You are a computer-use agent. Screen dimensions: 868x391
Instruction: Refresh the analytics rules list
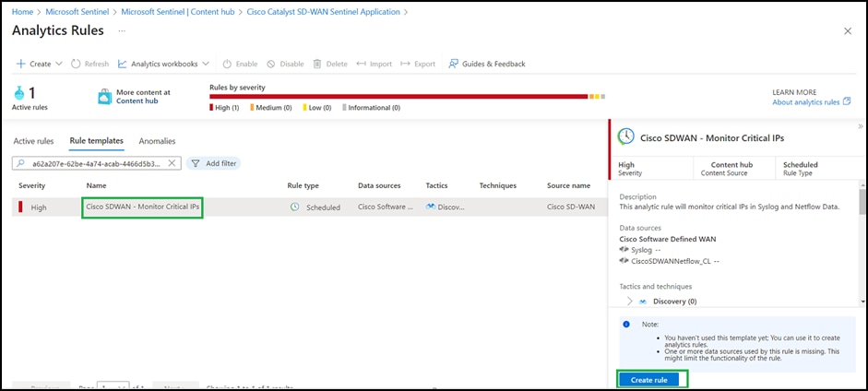89,64
